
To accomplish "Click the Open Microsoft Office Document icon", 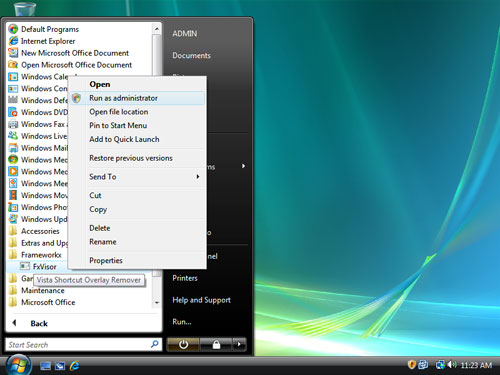I will coord(13,65).
